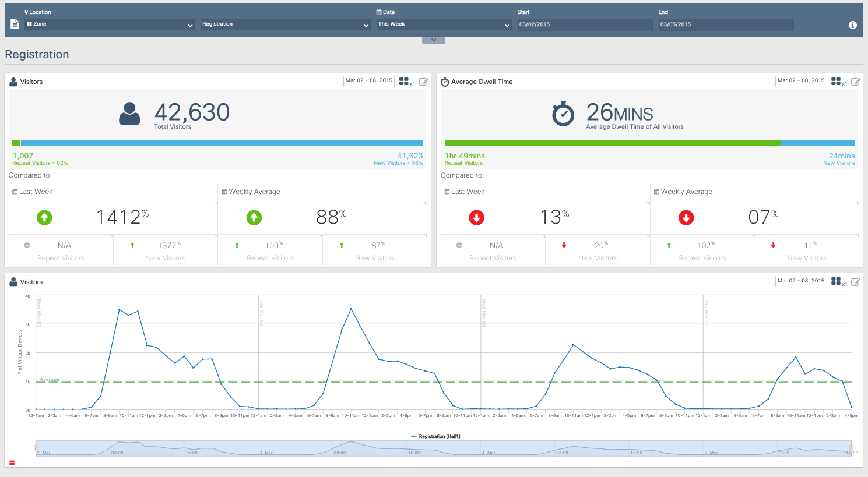Click the End date field
Screen dimensions: 868x477
coord(726,24)
